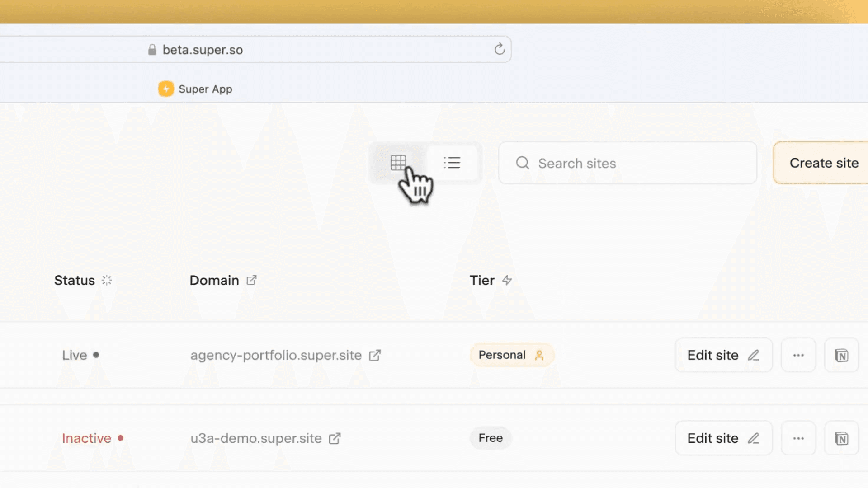Click the Status column header

[75, 280]
